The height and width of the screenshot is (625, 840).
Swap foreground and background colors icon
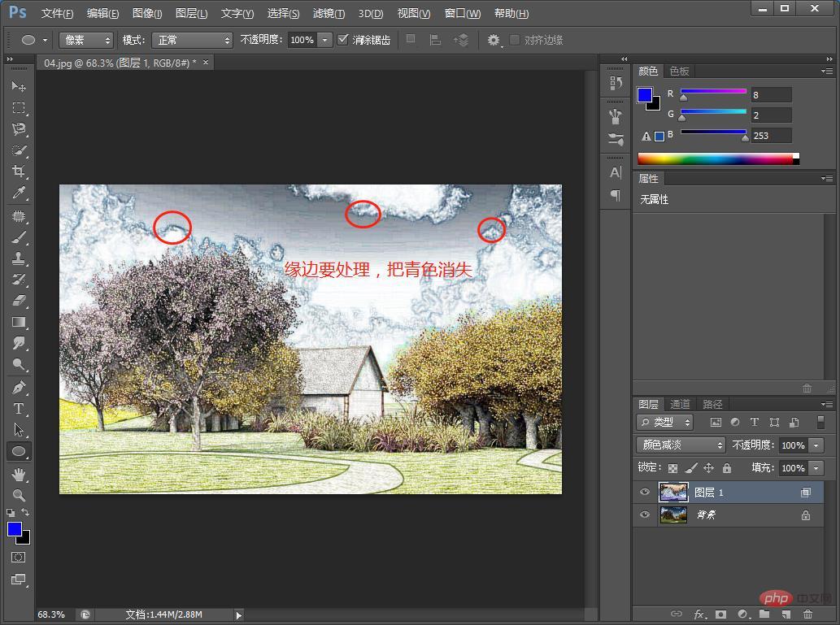coord(25,513)
